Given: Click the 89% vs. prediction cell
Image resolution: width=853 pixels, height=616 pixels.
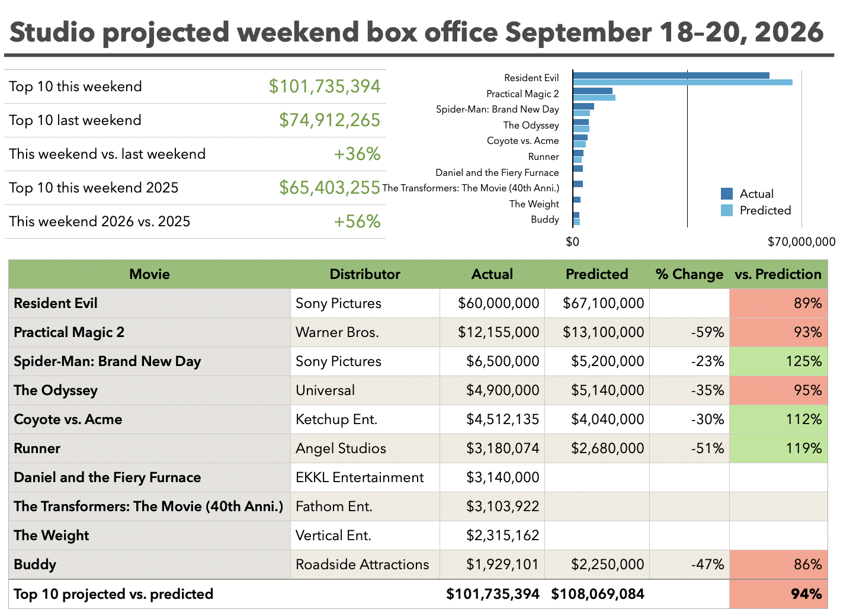Looking at the screenshot, I should 778,303.
